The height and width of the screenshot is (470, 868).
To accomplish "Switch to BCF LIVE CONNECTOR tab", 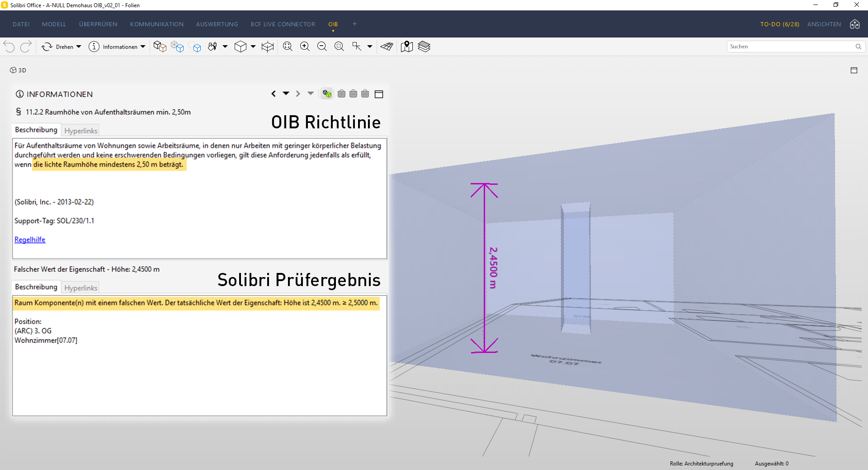I will 283,24.
